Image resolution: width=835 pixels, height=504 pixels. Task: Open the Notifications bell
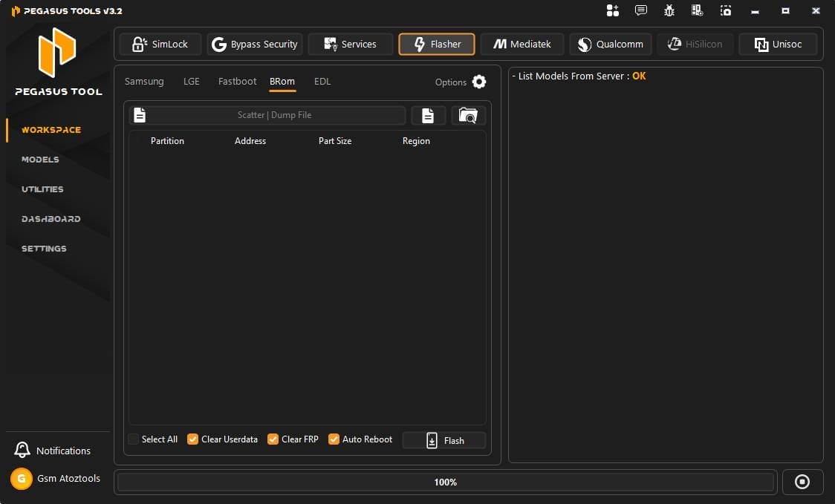(x=52, y=450)
